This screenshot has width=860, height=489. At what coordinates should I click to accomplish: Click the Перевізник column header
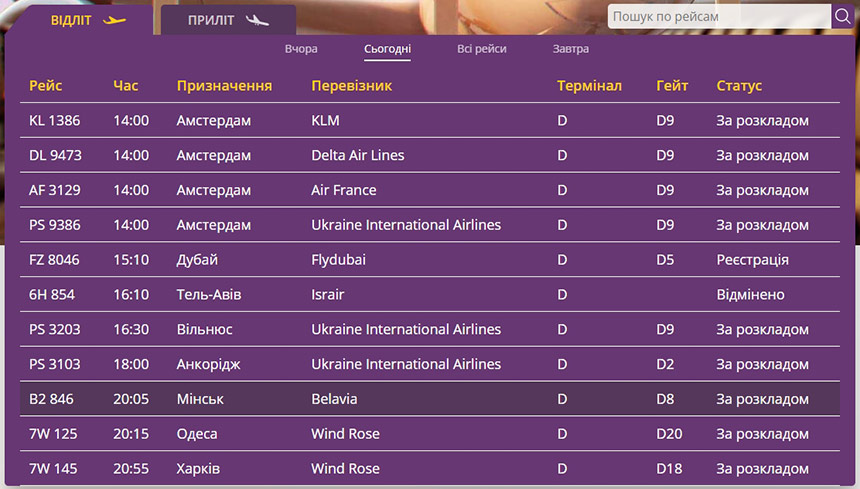352,86
